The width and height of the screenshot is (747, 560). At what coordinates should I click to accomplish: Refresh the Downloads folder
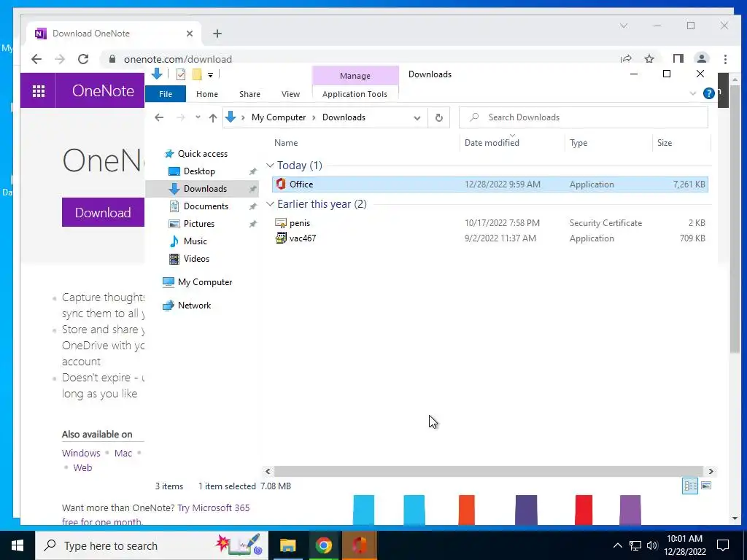(438, 117)
